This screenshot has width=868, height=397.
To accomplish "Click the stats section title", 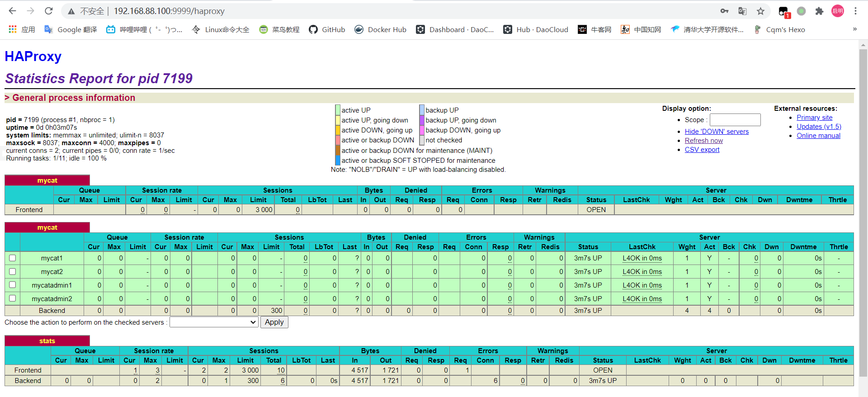I will click(47, 341).
